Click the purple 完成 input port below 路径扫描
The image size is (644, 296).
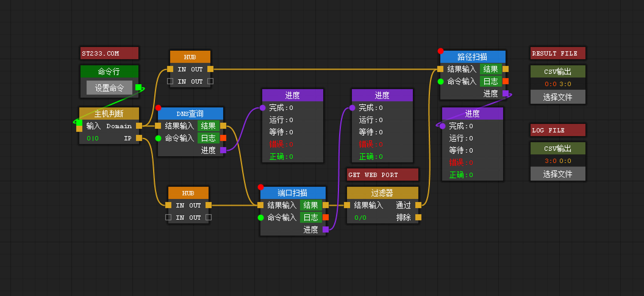click(442, 126)
